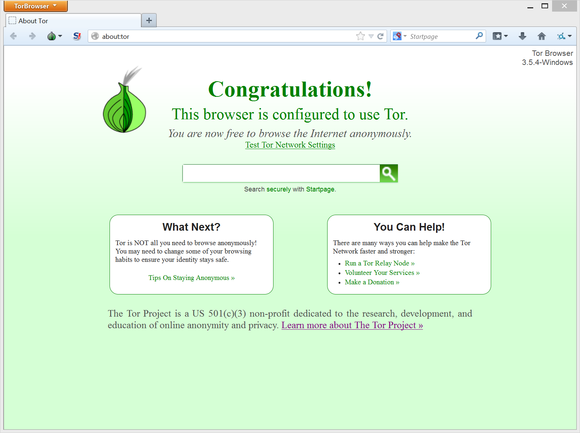Reload the page with the refresh icon

point(381,36)
